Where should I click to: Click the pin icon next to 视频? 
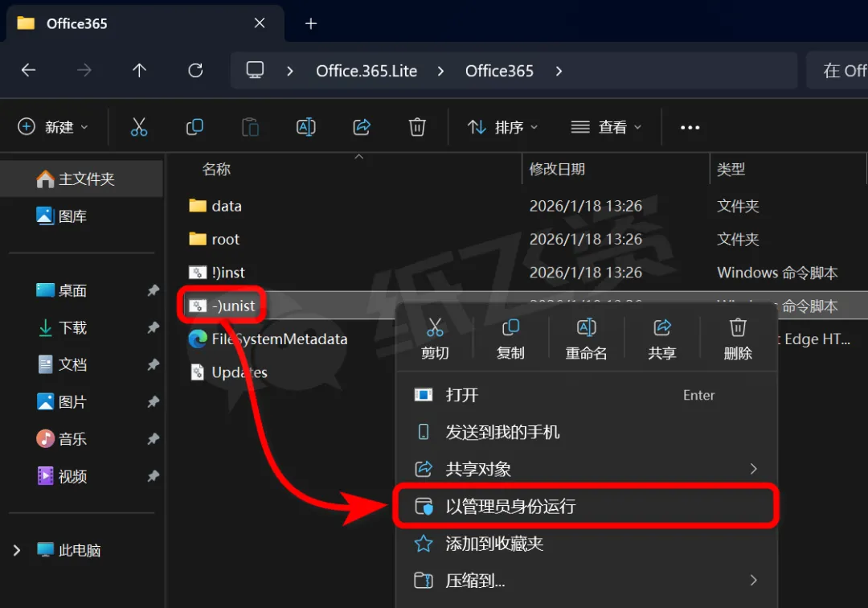click(154, 475)
